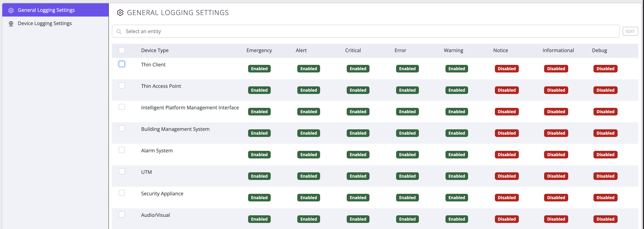This screenshot has height=229, width=644.
Task: Click Thin Client Warning Enabled badge
Action: point(456,69)
